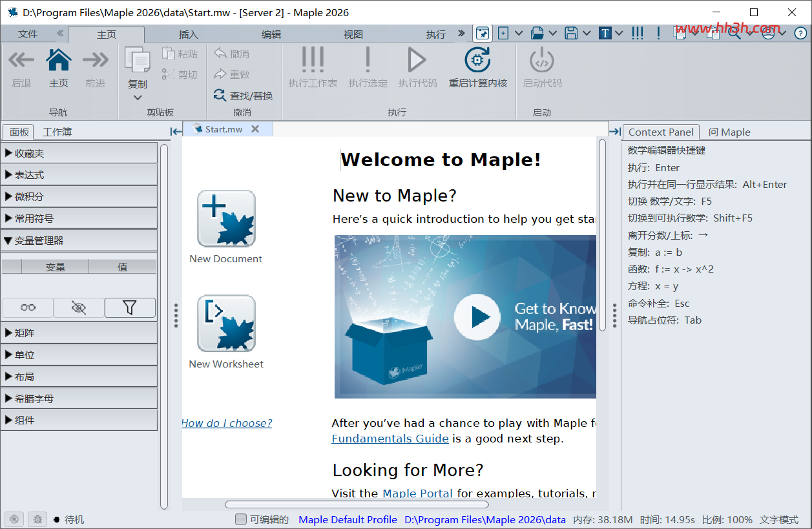Open the dropdown next to the open folder icon
This screenshot has height=529, width=812.
553,33
